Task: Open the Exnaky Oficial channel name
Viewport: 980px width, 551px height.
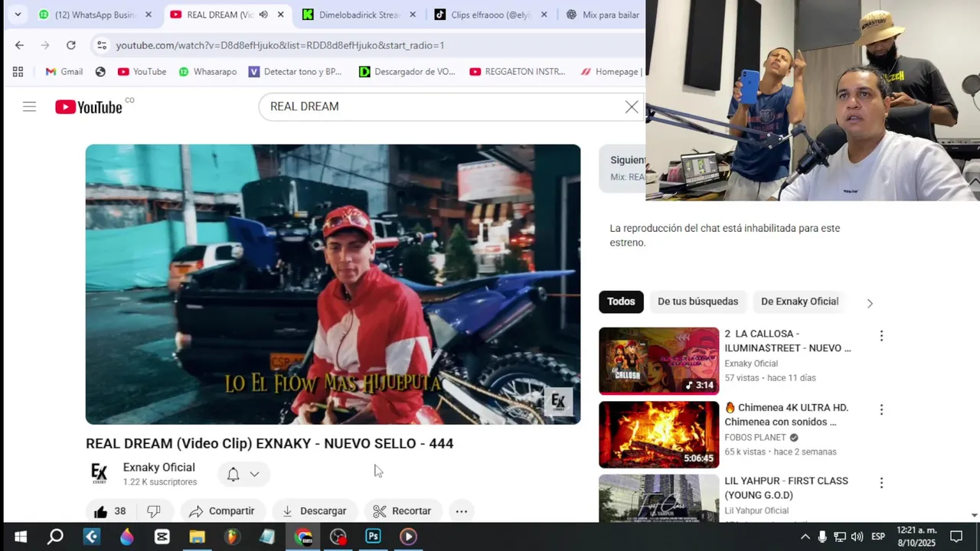Action: point(159,468)
